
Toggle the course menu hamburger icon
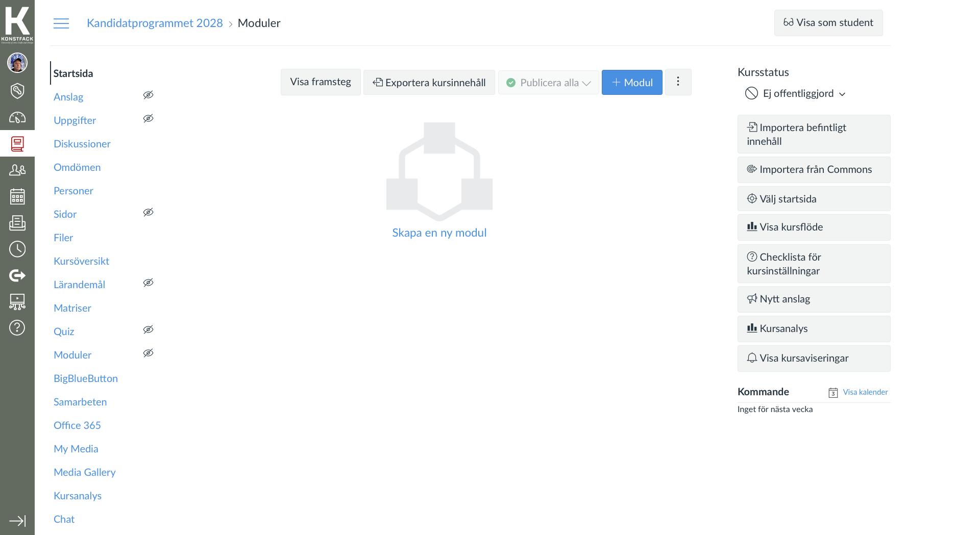61,23
